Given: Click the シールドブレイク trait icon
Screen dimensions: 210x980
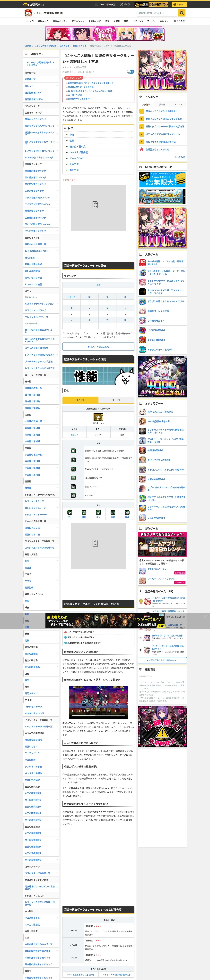Looking at the screenshot, I should (x=73, y=469).
